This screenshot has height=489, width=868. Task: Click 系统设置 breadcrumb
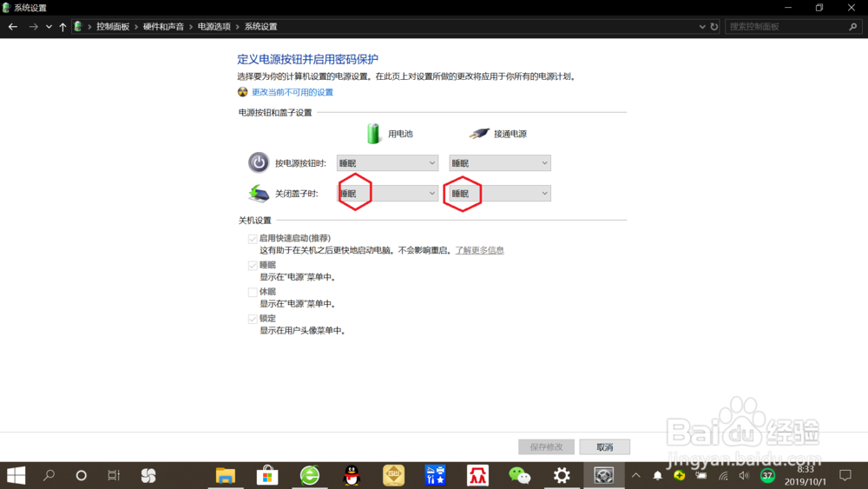pos(260,27)
